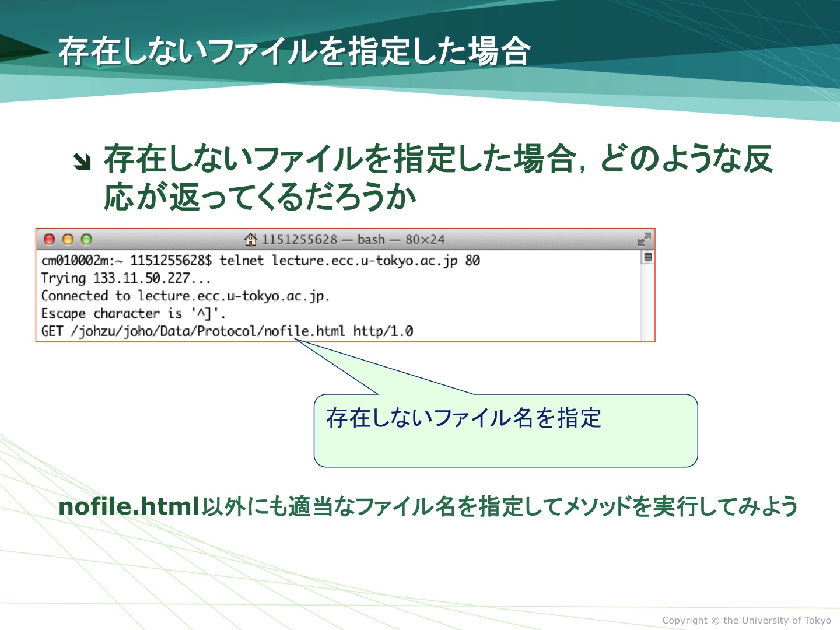Click the callout text 存在しないファイル名を指定

click(464, 418)
